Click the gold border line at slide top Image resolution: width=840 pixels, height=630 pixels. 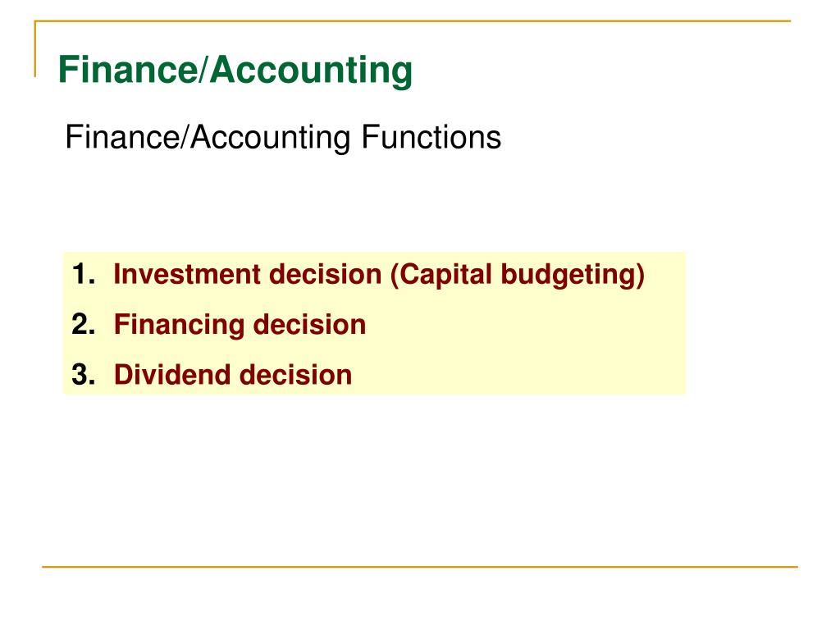413,21
